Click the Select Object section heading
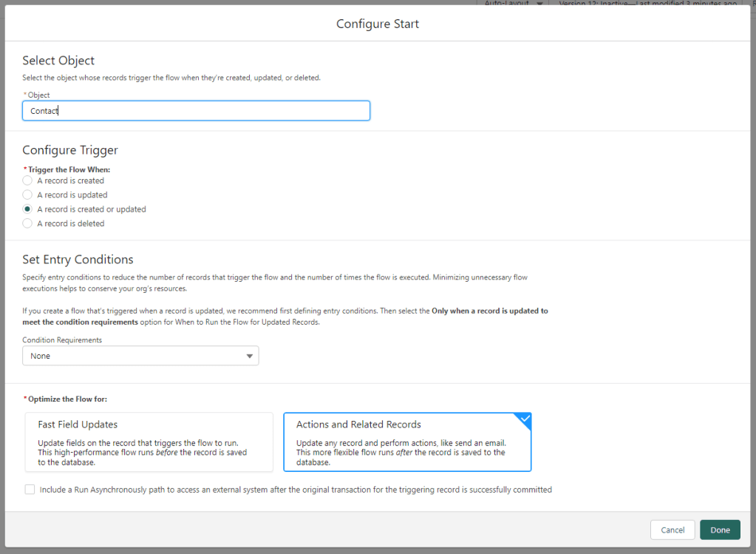 (x=58, y=61)
